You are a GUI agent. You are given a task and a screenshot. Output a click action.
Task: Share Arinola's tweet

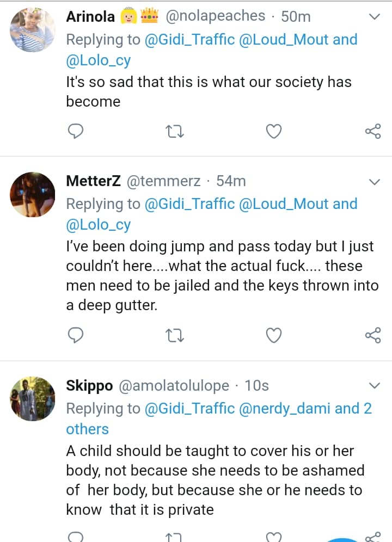373,131
